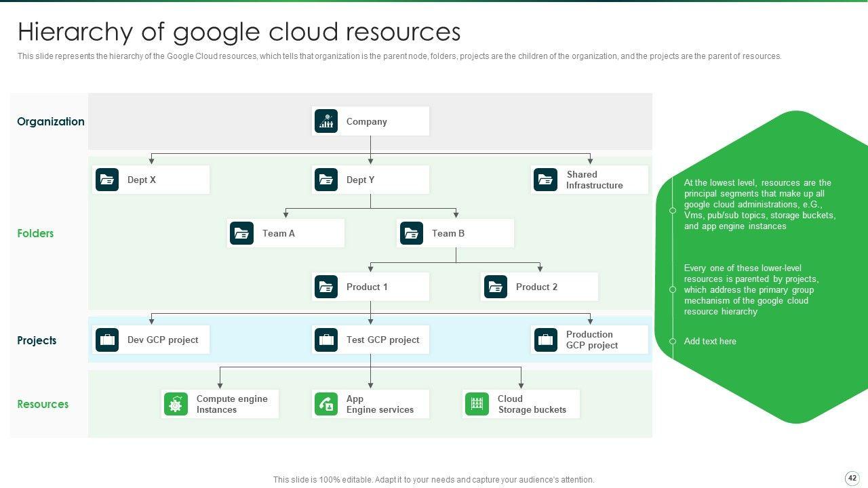Screen dimensions: 868x488
Task: Select the Resources row label
Action: tap(43, 404)
